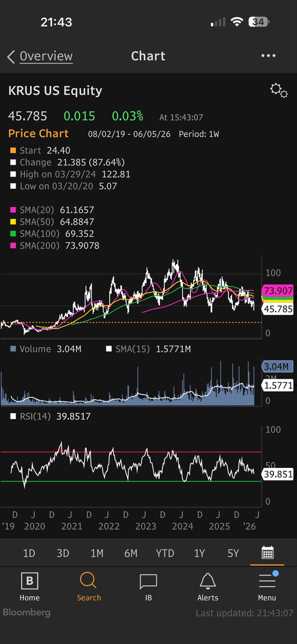Select the 1M period tab
Viewport: 297px width, 644px height.
click(97, 553)
